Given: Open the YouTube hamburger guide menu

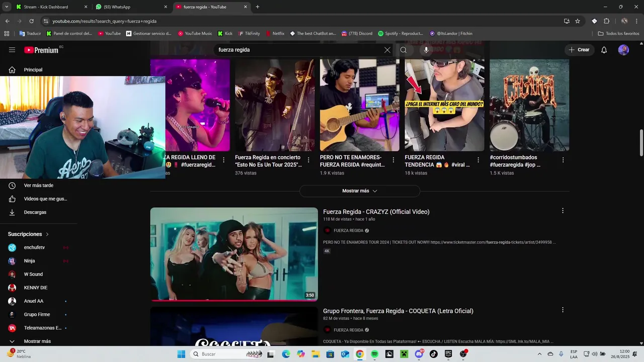Looking at the screenshot, I should tap(12, 50).
